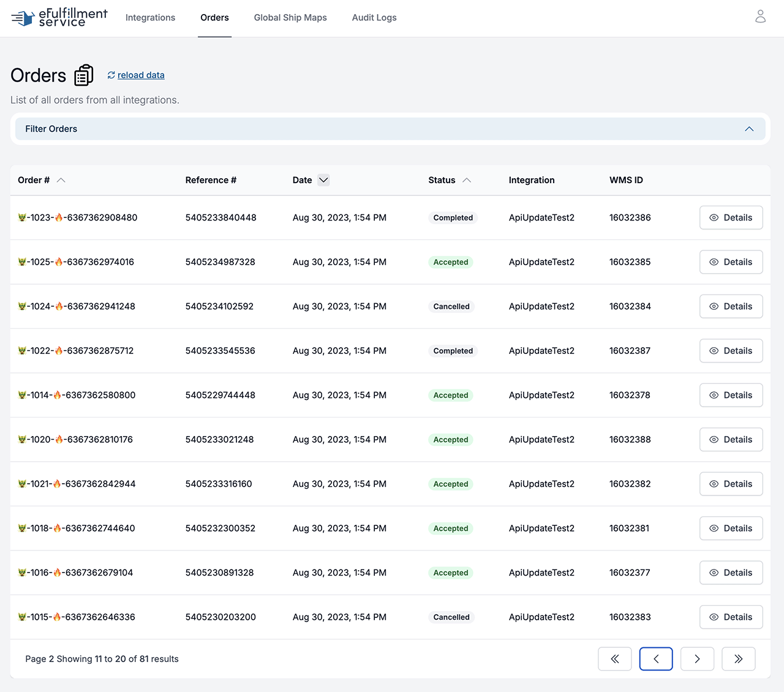
Task: Open the user profile icon top right
Action: 760,17
